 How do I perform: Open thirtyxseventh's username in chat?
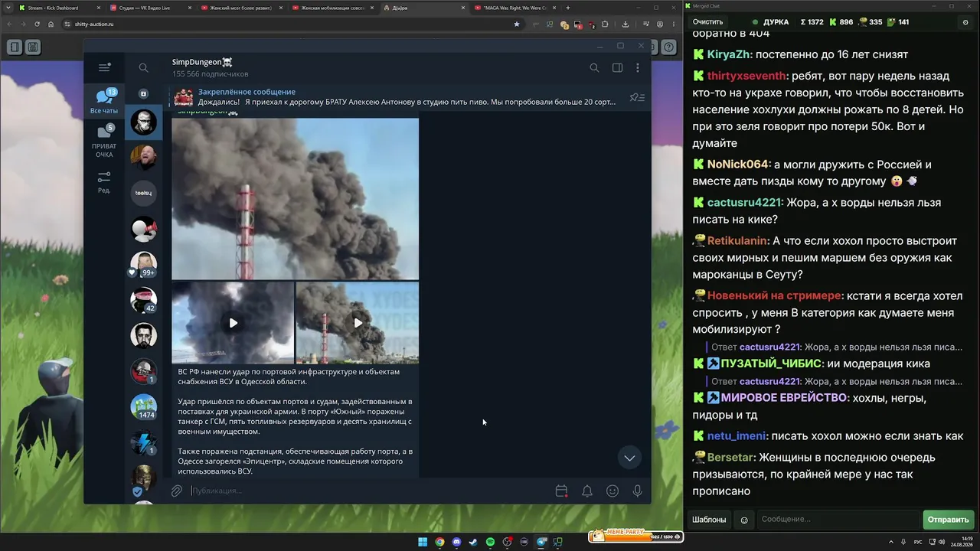[x=746, y=76]
